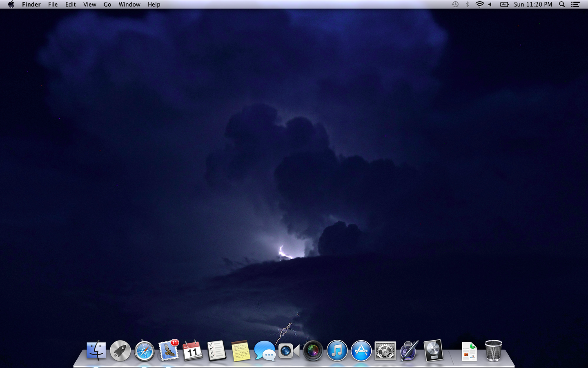This screenshot has width=588, height=368.
Task: Launch iTunes music note icon
Action: pos(337,351)
